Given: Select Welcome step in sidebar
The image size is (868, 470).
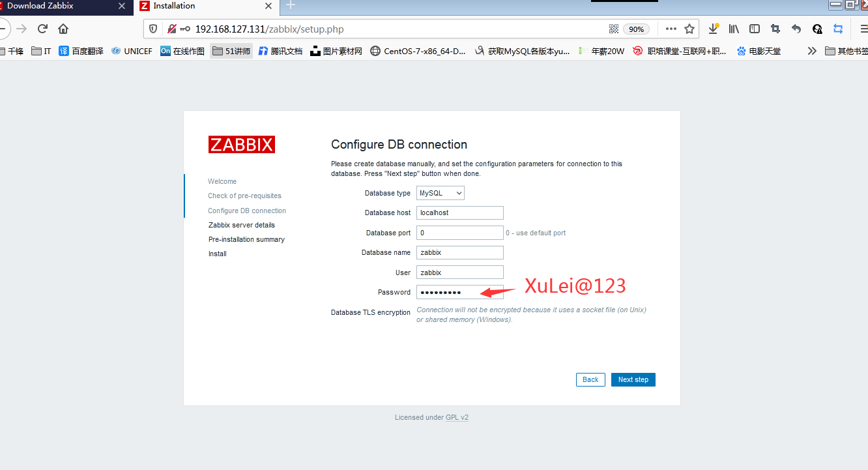Looking at the screenshot, I should tap(222, 181).
